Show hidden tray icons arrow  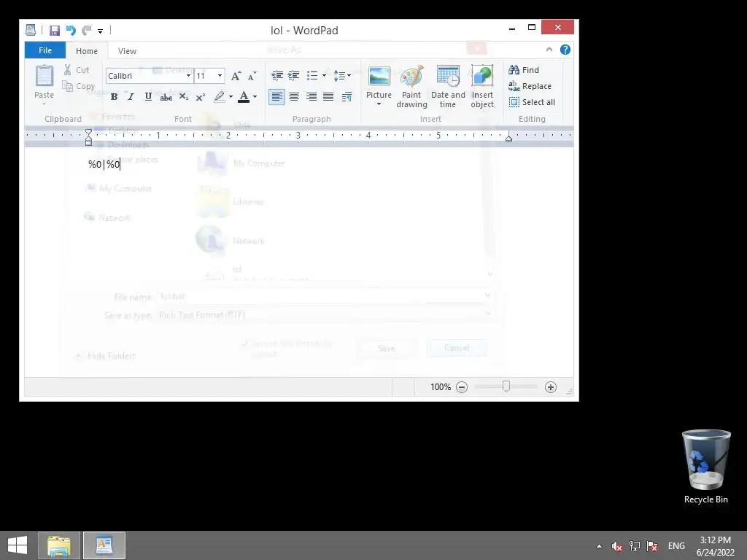tap(600, 546)
